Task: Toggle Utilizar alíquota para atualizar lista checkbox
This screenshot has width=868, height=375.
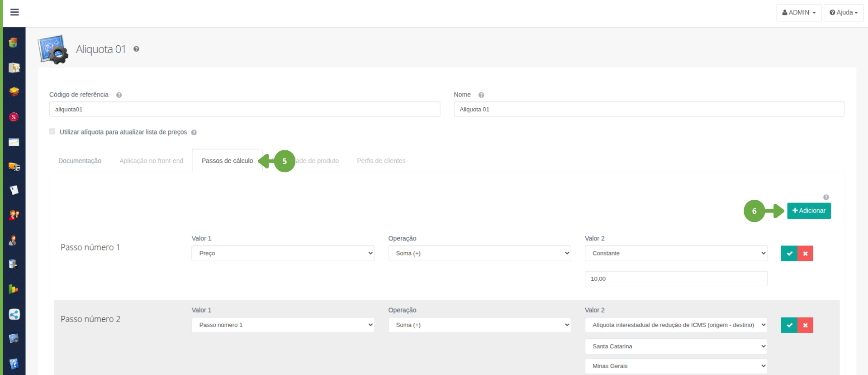Action: coord(52,131)
